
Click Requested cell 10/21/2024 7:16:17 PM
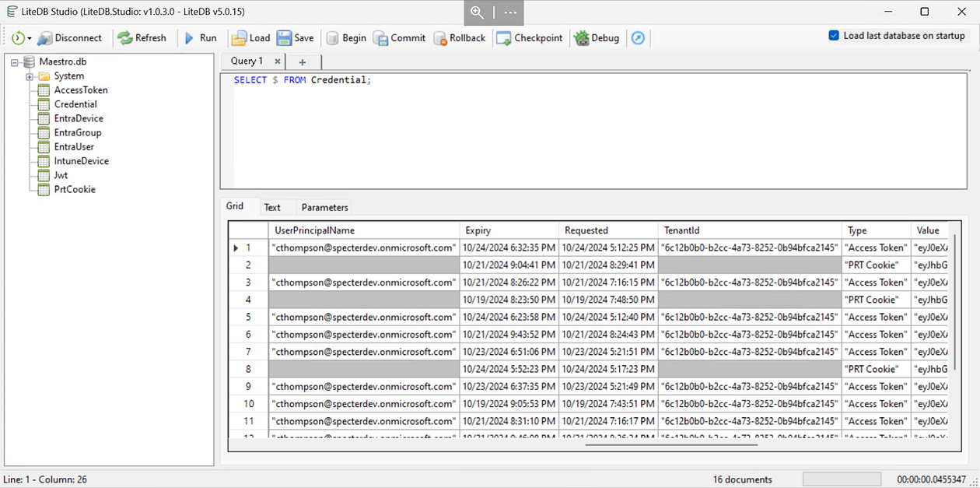608,421
